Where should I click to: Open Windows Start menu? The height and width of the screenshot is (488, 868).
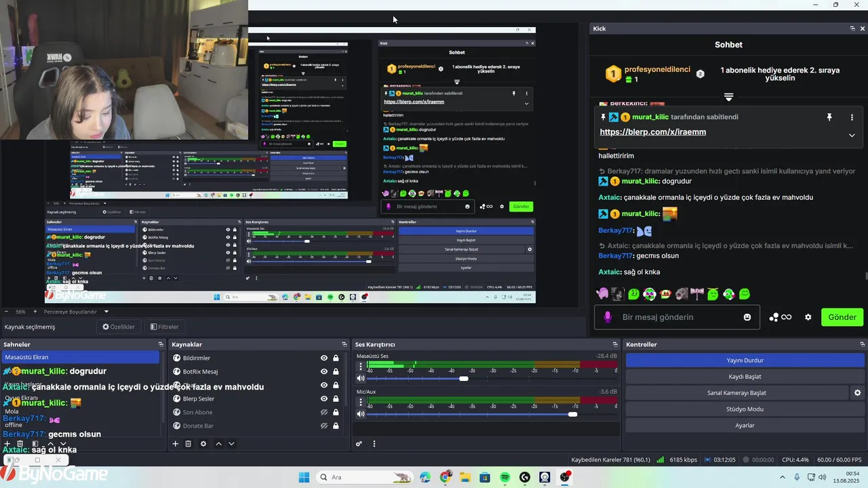click(304, 477)
